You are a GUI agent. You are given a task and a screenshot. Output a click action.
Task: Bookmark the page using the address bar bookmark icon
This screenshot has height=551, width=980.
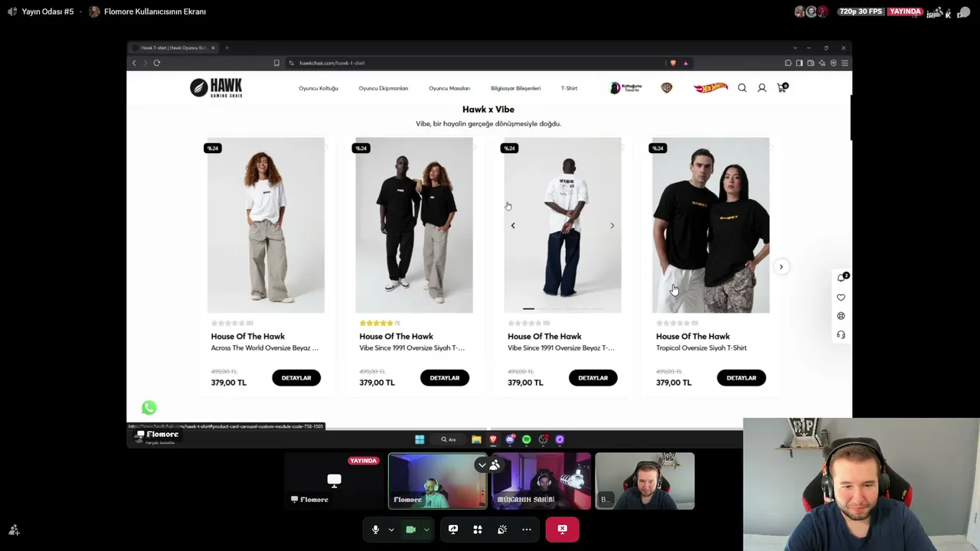click(276, 63)
